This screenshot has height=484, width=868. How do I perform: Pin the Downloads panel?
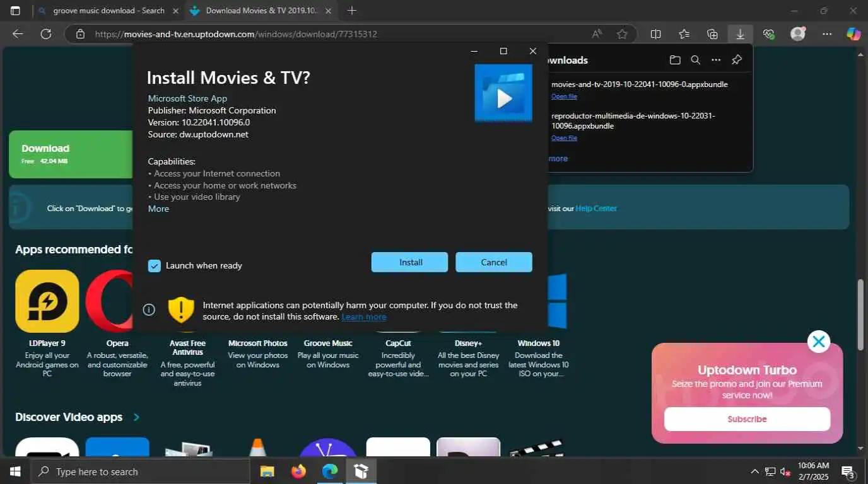point(736,60)
